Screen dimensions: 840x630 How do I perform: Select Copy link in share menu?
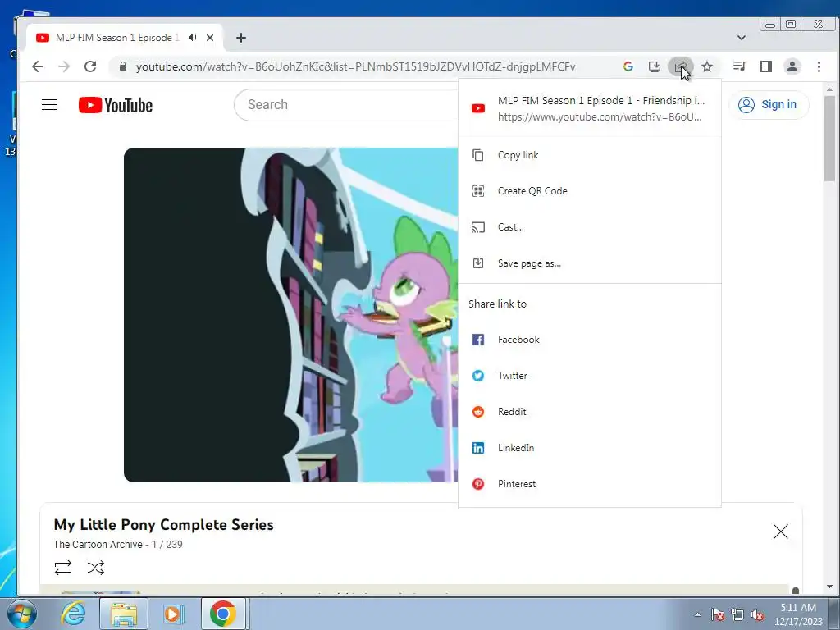[x=589, y=155]
